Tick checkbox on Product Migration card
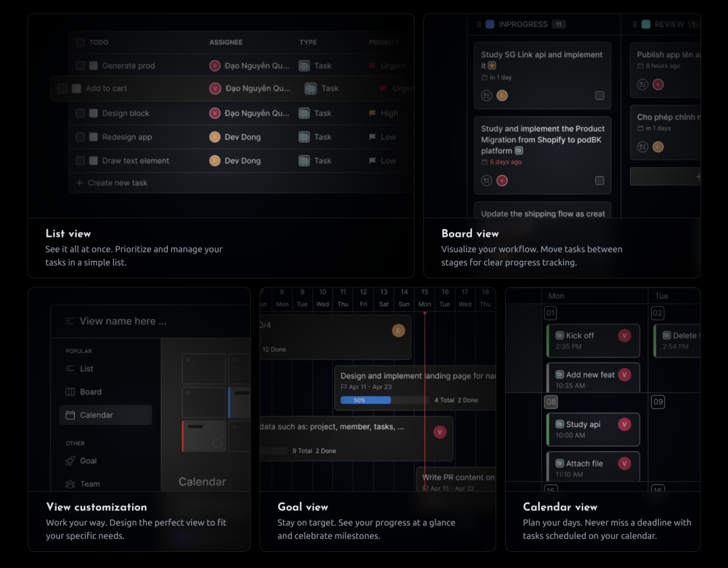This screenshot has width=728, height=568. click(599, 180)
